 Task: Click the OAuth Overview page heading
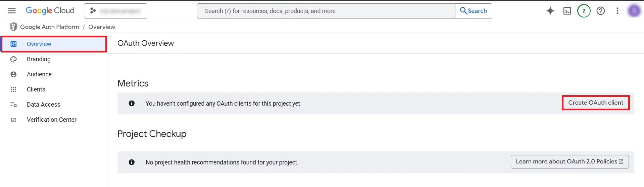pos(146,43)
